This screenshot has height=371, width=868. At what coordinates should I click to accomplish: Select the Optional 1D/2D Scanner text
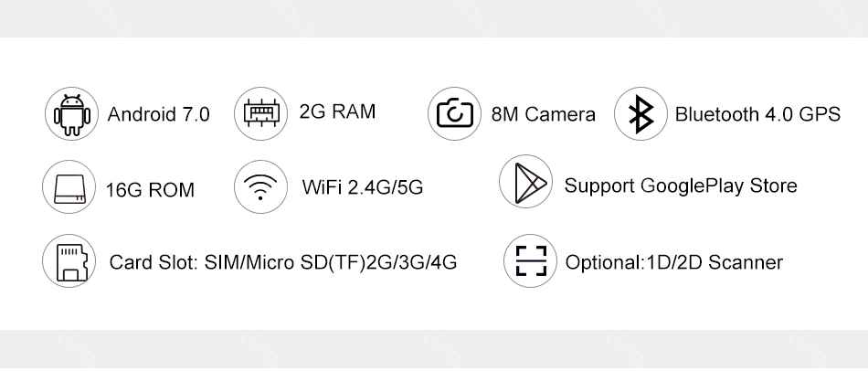click(673, 262)
